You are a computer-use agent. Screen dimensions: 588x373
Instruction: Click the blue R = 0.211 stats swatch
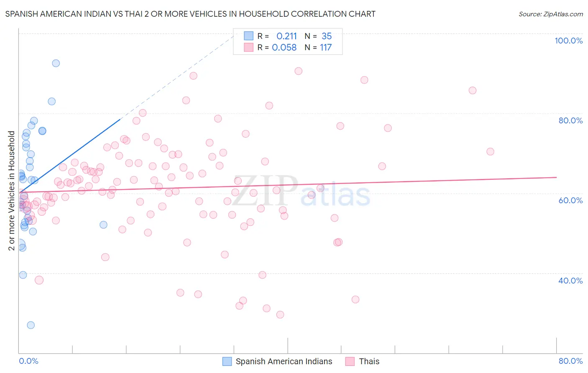click(x=249, y=36)
